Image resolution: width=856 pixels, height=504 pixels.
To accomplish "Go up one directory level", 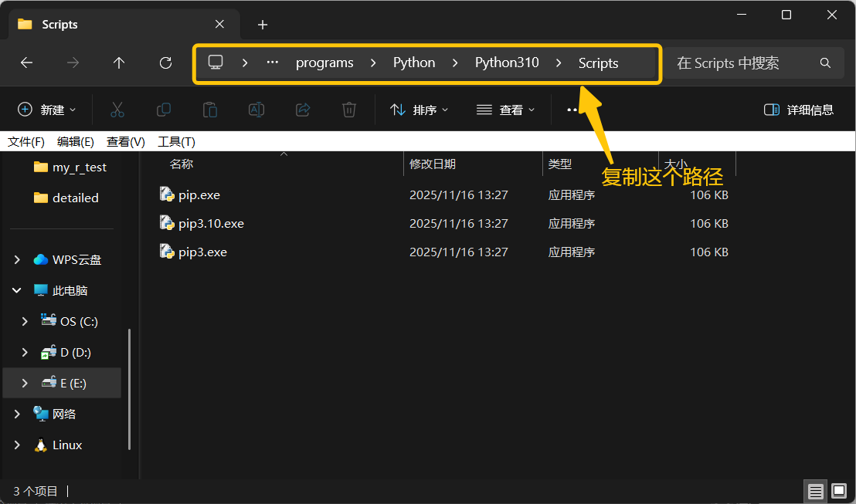I will pyautogui.click(x=119, y=63).
